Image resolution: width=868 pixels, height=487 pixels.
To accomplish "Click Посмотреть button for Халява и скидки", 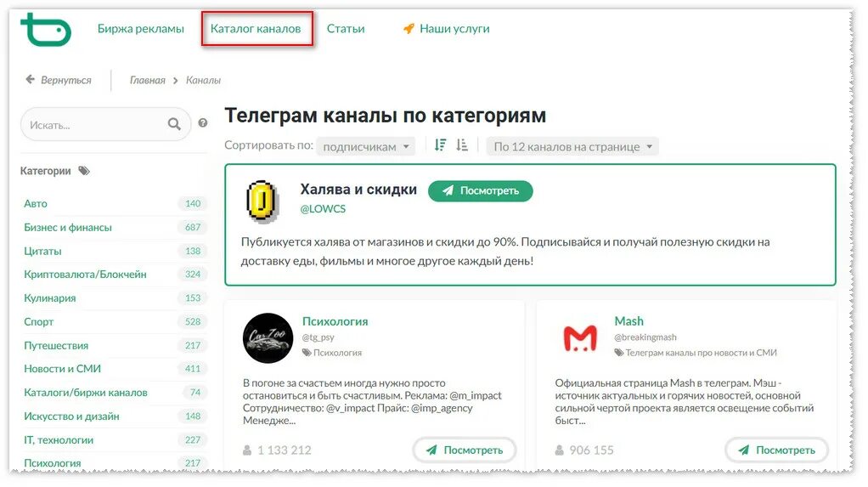I will pos(481,190).
